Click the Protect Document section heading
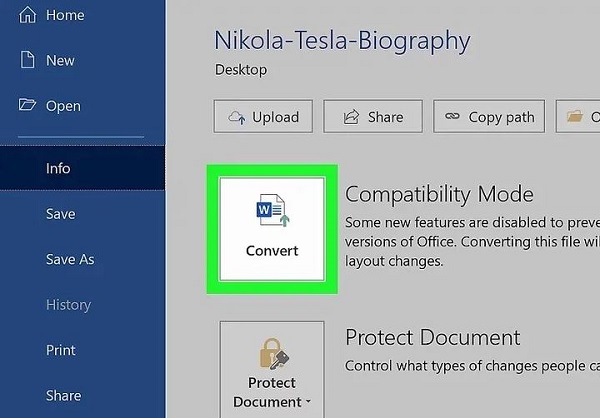This screenshot has width=600, height=418. pos(432,338)
